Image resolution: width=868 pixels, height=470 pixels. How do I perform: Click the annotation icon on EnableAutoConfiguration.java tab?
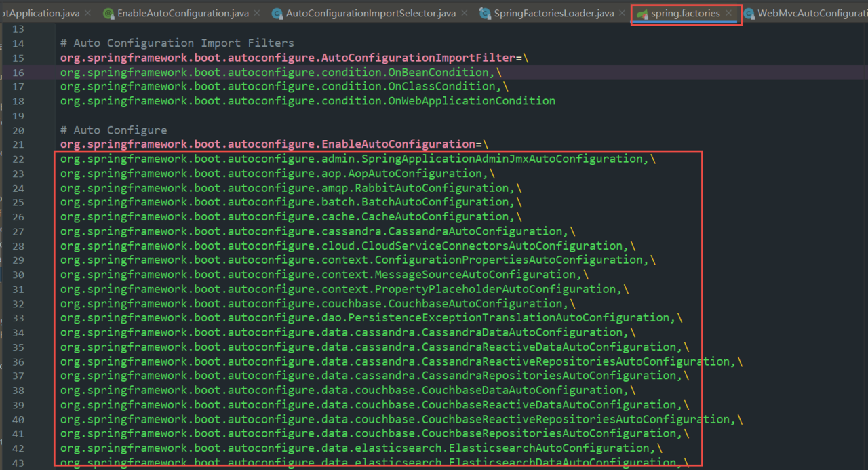[108, 14]
